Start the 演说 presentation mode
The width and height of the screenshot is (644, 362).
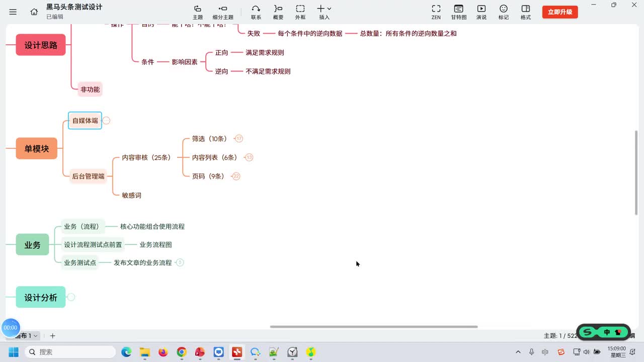[x=481, y=12]
